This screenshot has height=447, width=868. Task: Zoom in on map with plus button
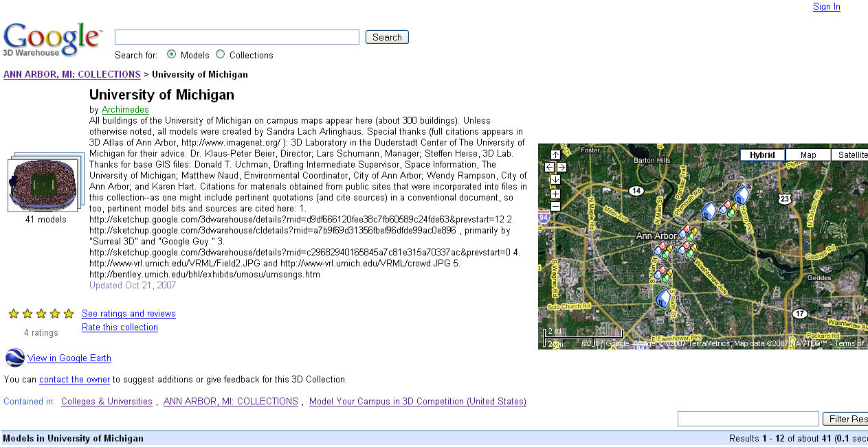(555, 194)
